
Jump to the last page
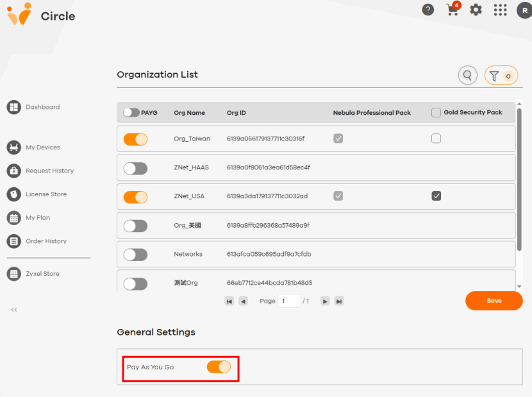click(339, 301)
